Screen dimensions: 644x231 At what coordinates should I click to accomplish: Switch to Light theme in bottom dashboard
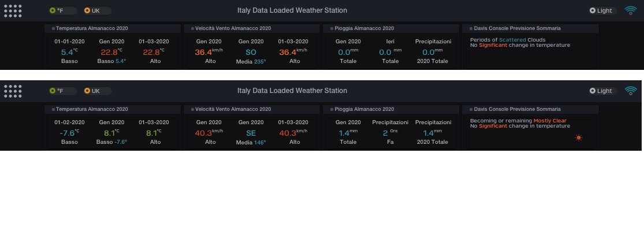pyautogui.click(x=601, y=91)
